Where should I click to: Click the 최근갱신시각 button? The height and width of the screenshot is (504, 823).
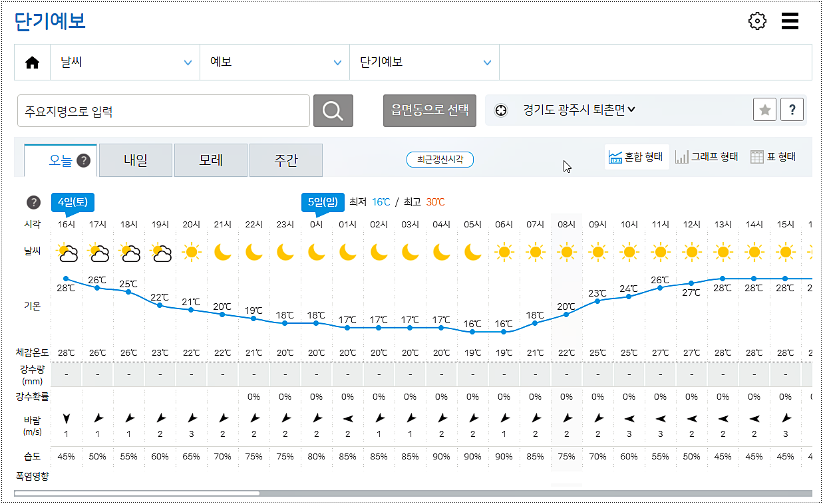tap(440, 160)
